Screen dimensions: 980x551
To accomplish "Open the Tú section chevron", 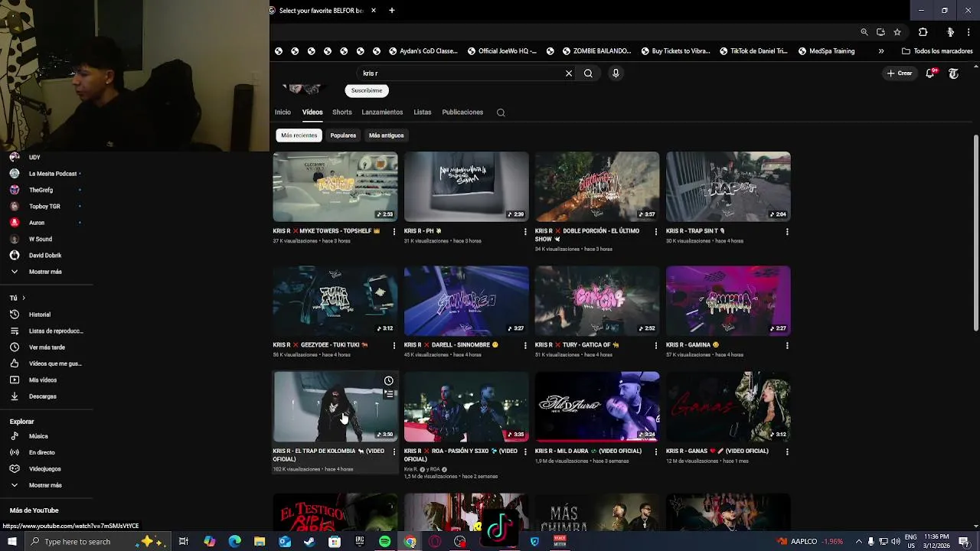I will (24, 298).
